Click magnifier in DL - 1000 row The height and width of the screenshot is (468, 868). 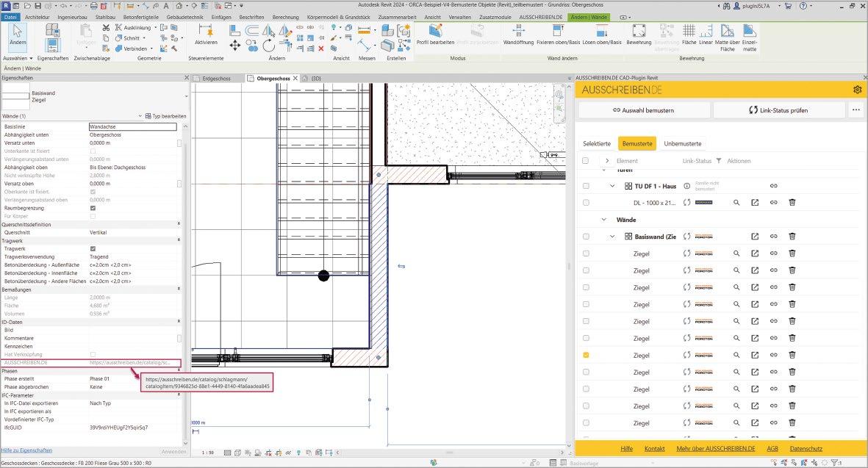tap(736, 203)
